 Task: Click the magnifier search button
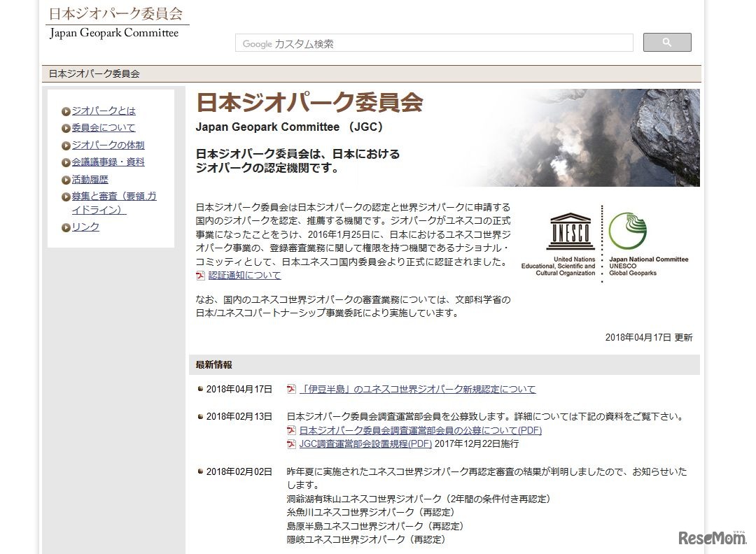667,43
